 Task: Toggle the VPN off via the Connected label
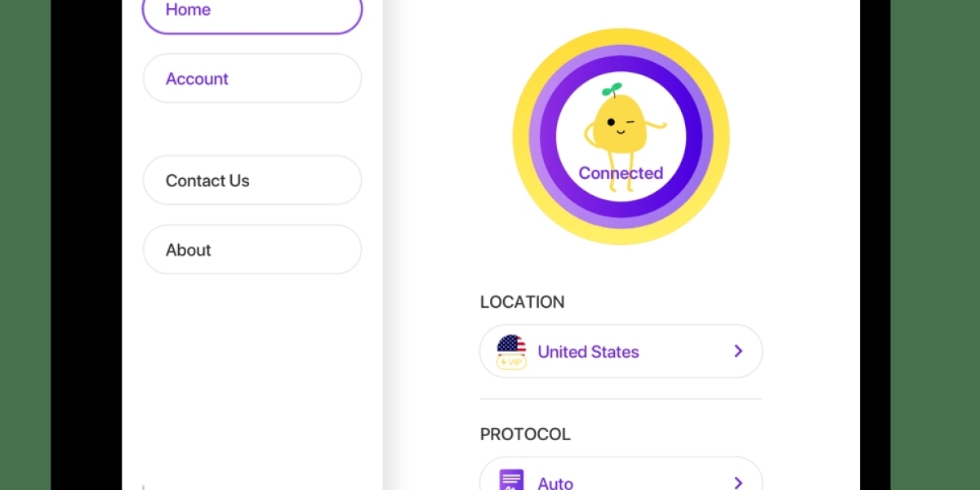(x=621, y=173)
